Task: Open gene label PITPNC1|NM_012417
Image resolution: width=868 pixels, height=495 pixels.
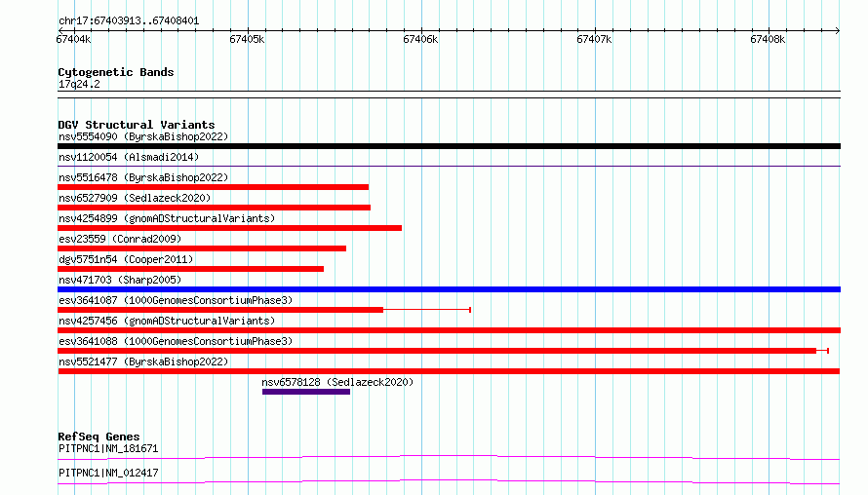Action: pyautogui.click(x=108, y=473)
